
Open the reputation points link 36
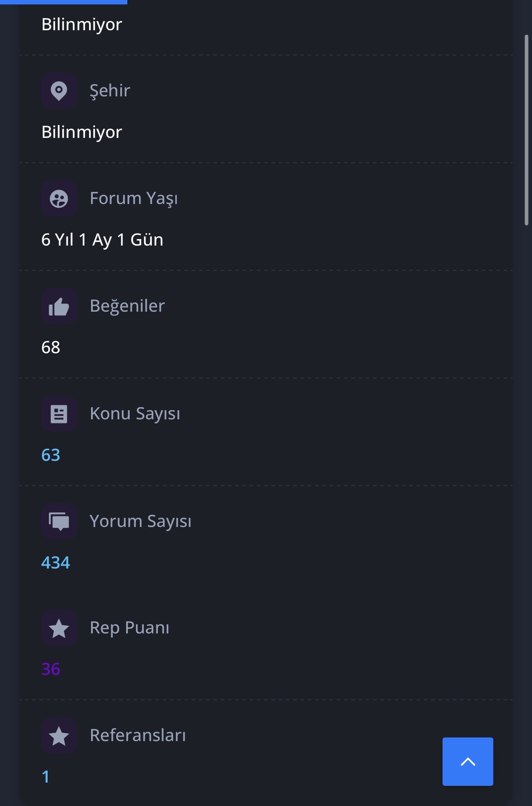(x=51, y=669)
